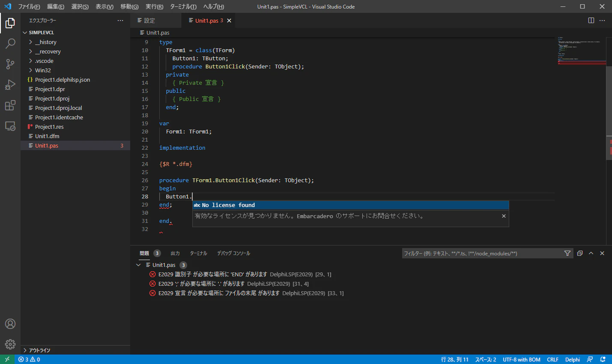Switch to the 設定 editor tab
The width and height of the screenshot is (612, 364).
click(155, 21)
